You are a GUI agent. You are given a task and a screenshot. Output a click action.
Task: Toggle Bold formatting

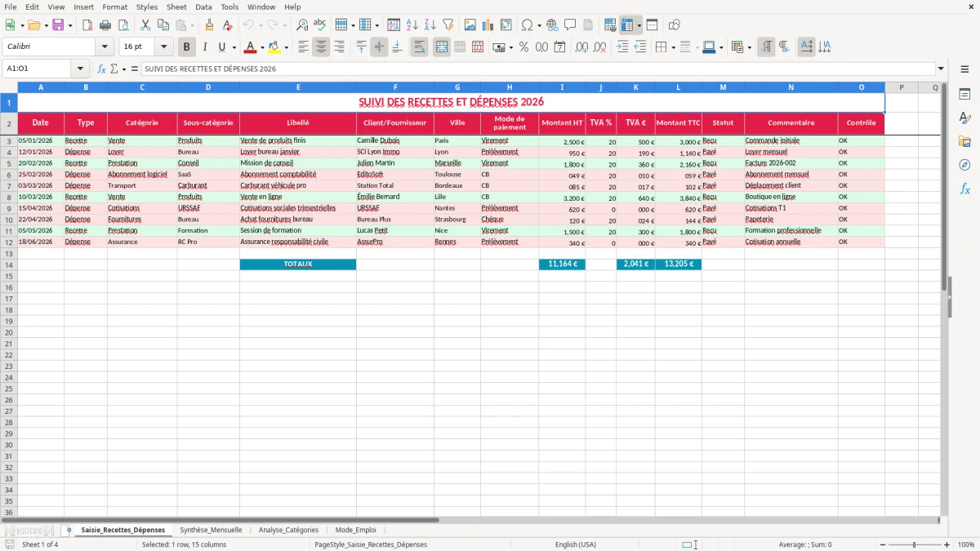[x=187, y=47]
